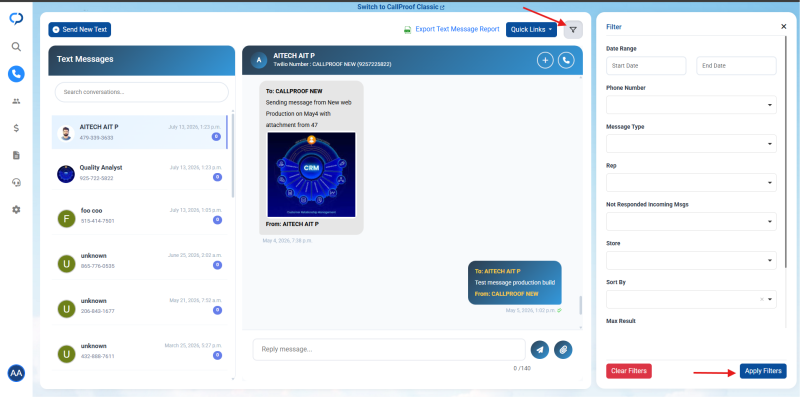Click the AA user avatar
This screenshot has width=800, height=397.
16,373
